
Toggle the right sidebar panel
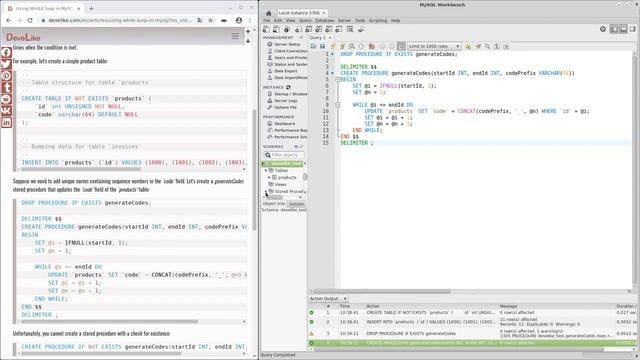pyautogui.click(x=633, y=29)
